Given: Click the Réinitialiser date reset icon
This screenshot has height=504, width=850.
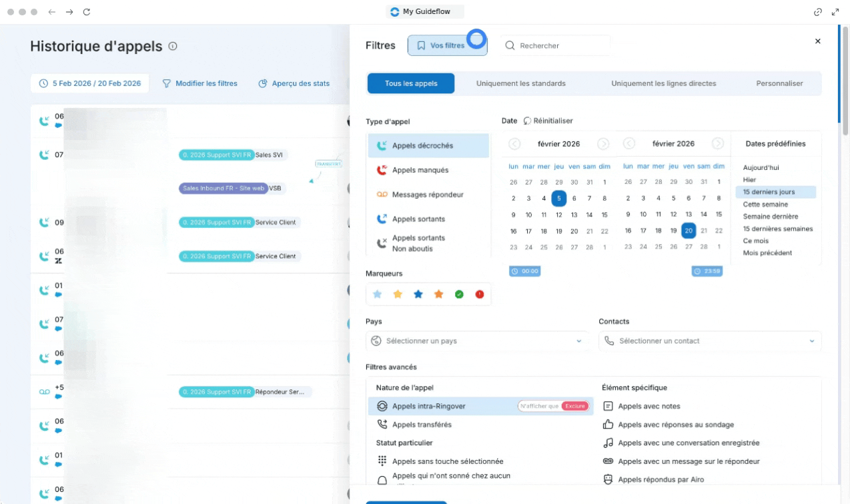Looking at the screenshot, I should pyautogui.click(x=527, y=121).
